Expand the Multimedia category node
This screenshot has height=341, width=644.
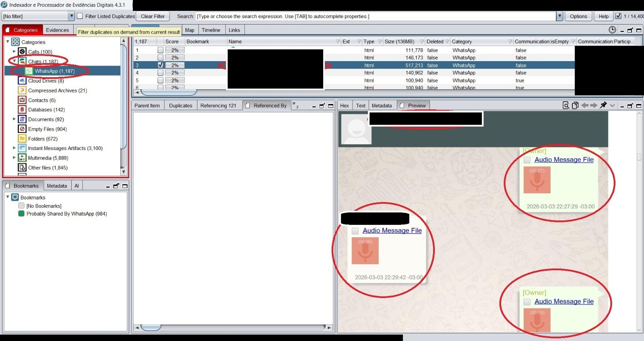point(14,158)
